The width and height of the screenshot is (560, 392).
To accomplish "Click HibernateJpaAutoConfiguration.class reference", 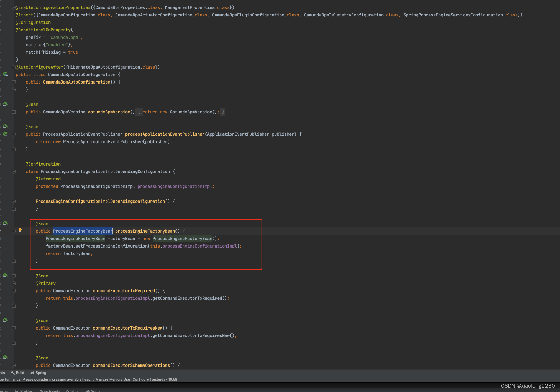I will tap(112, 67).
